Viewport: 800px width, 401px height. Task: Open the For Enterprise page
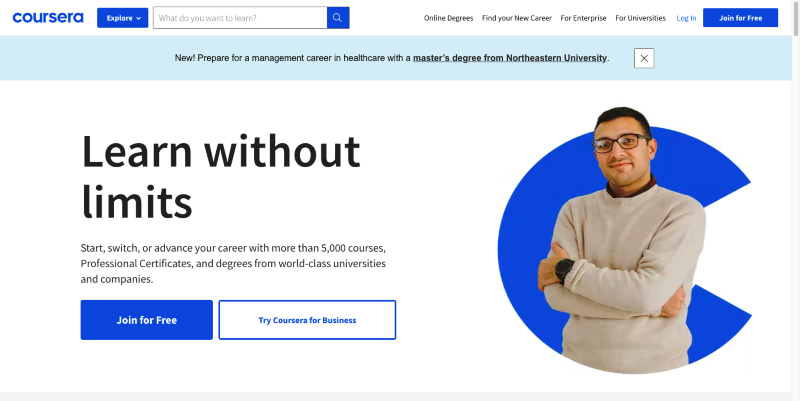tap(583, 18)
